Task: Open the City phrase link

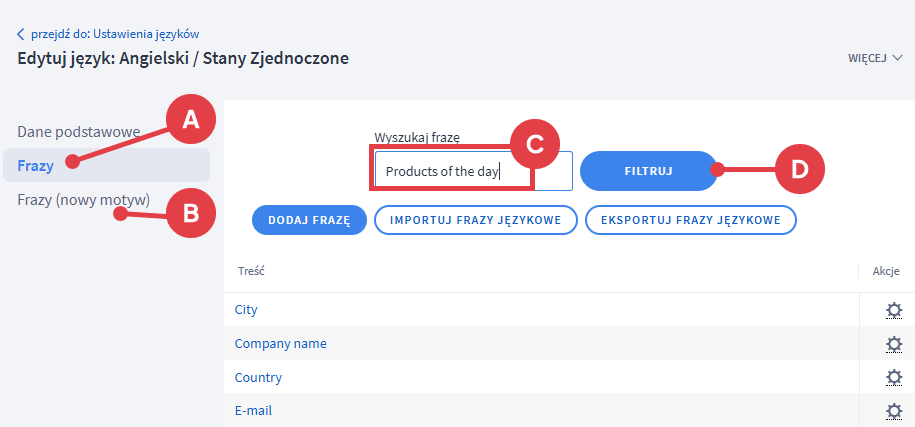Action: coord(246,310)
